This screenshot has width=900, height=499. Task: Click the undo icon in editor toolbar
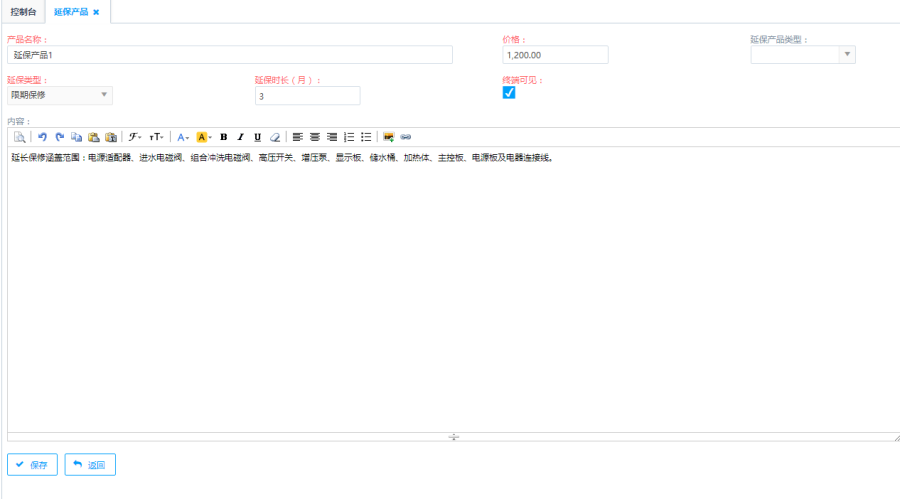pos(42,137)
